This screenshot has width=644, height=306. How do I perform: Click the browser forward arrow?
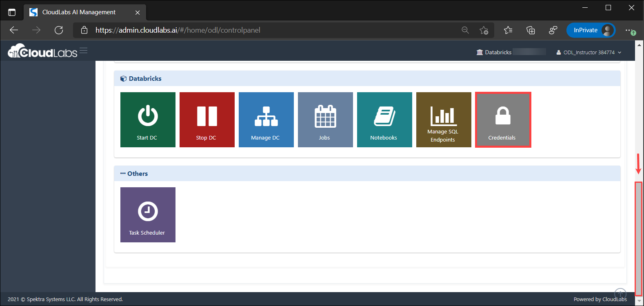tap(36, 30)
